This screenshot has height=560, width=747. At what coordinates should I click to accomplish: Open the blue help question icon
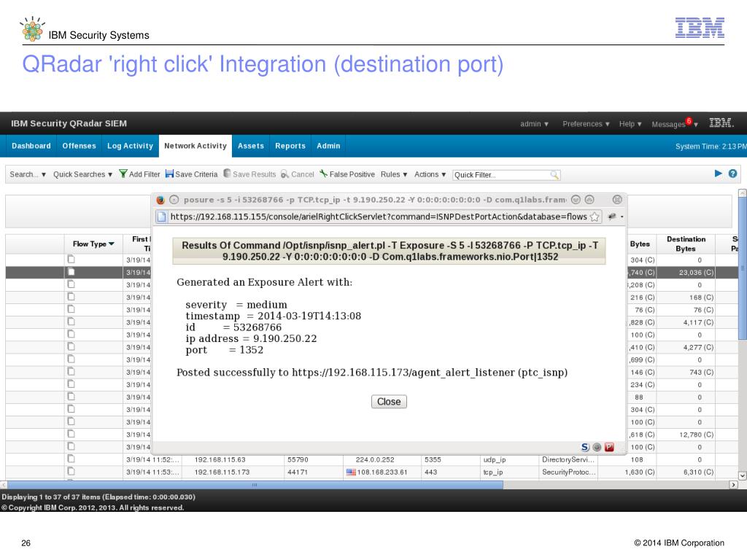732,174
